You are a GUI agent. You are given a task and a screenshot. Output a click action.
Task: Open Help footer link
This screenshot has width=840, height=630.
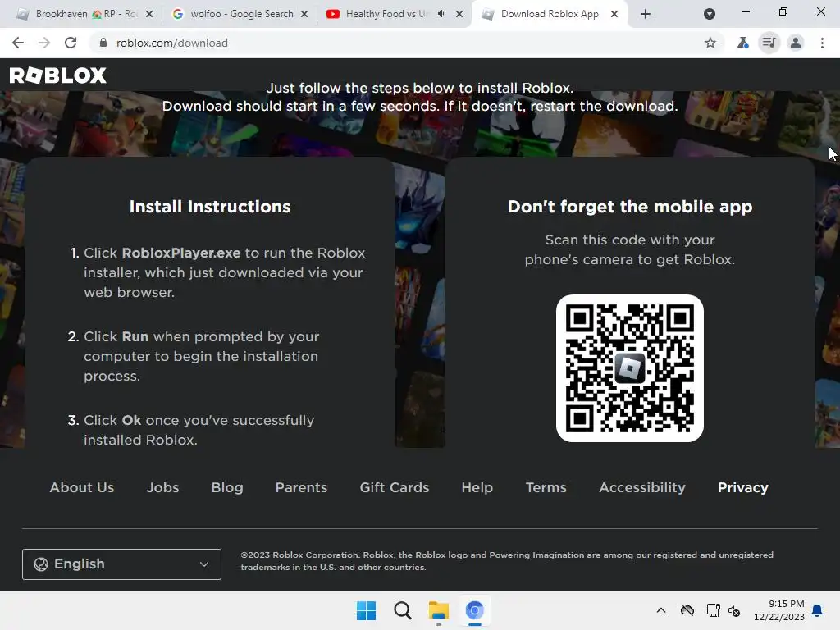(477, 487)
